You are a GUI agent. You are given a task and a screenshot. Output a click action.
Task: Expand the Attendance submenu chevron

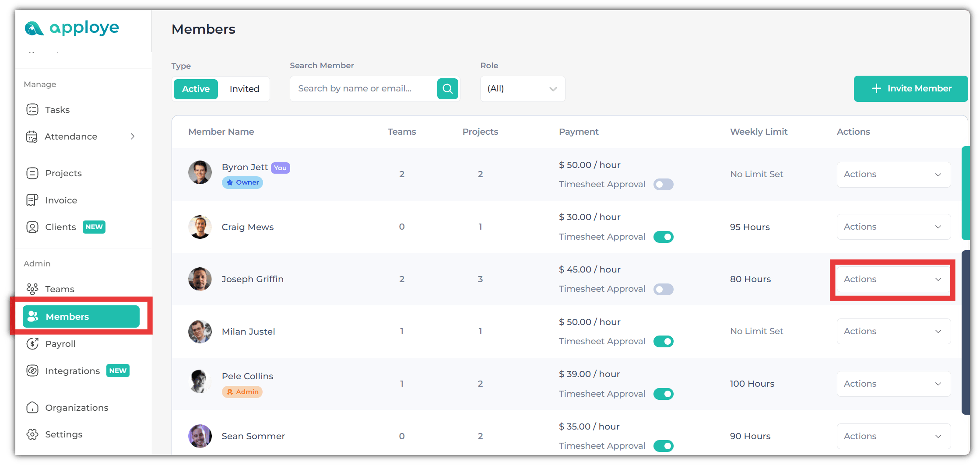pyautogui.click(x=133, y=136)
